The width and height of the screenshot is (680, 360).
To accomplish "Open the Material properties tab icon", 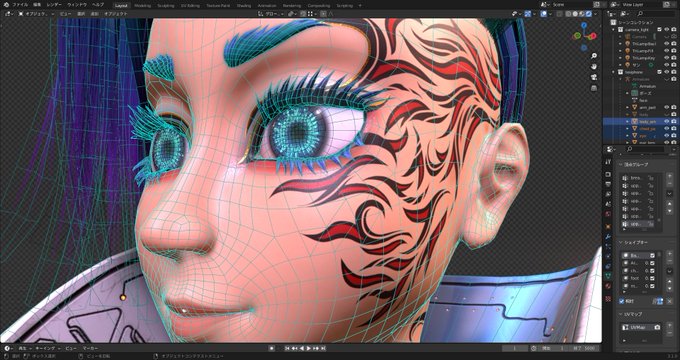I will tap(608, 286).
